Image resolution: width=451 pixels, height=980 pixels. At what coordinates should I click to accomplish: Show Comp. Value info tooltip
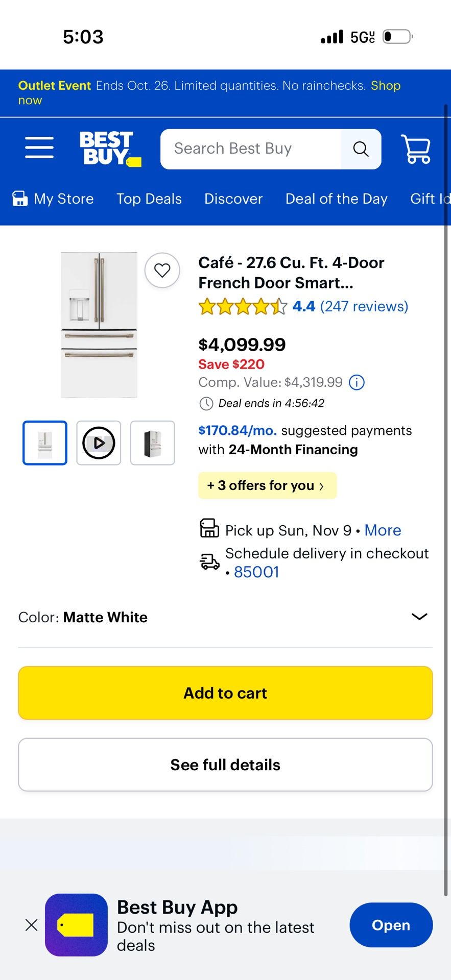(357, 382)
